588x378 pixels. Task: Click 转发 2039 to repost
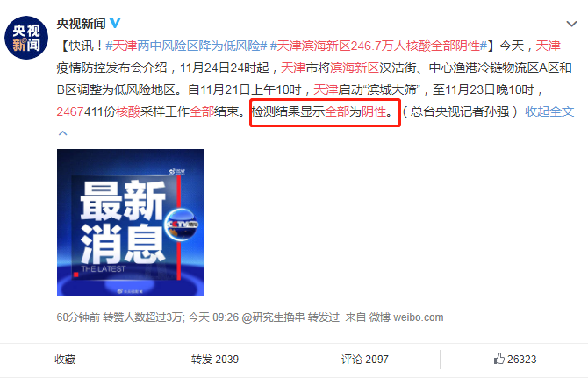coord(215,360)
